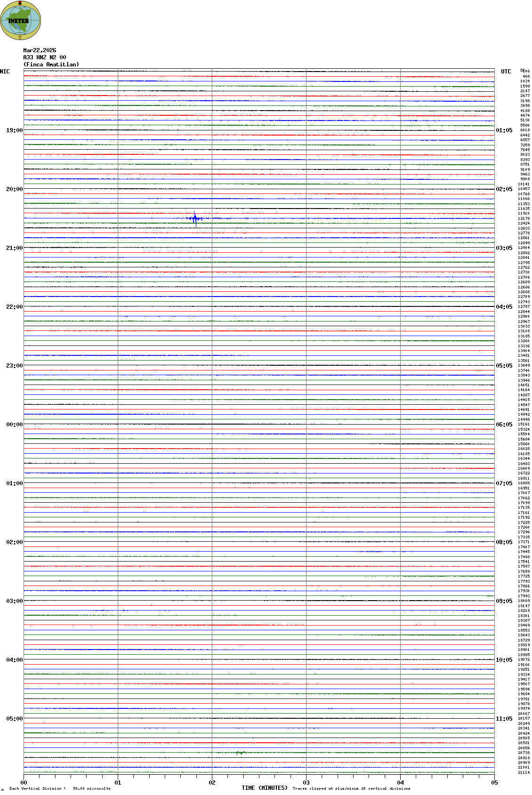Select the 11:05 UTC time label
This screenshot has height=795, width=532.
(x=504, y=719)
